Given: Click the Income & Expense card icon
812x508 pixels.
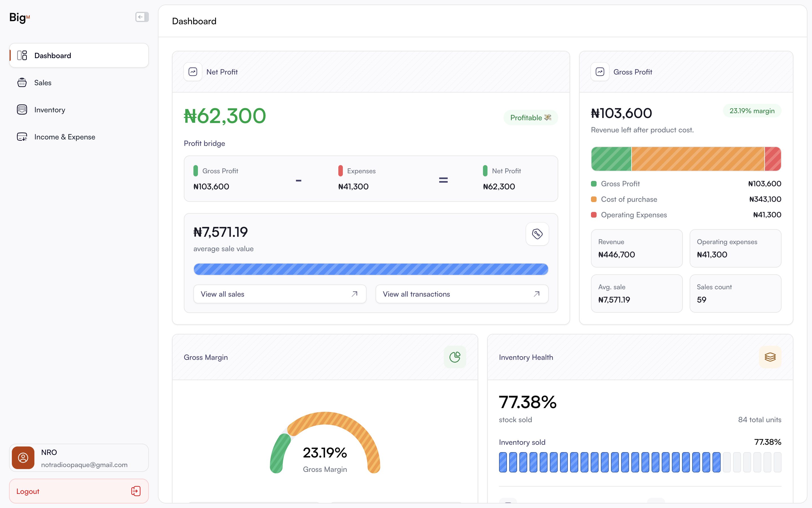Looking at the screenshot, I should pyautogui.click(x=22, y=137).
